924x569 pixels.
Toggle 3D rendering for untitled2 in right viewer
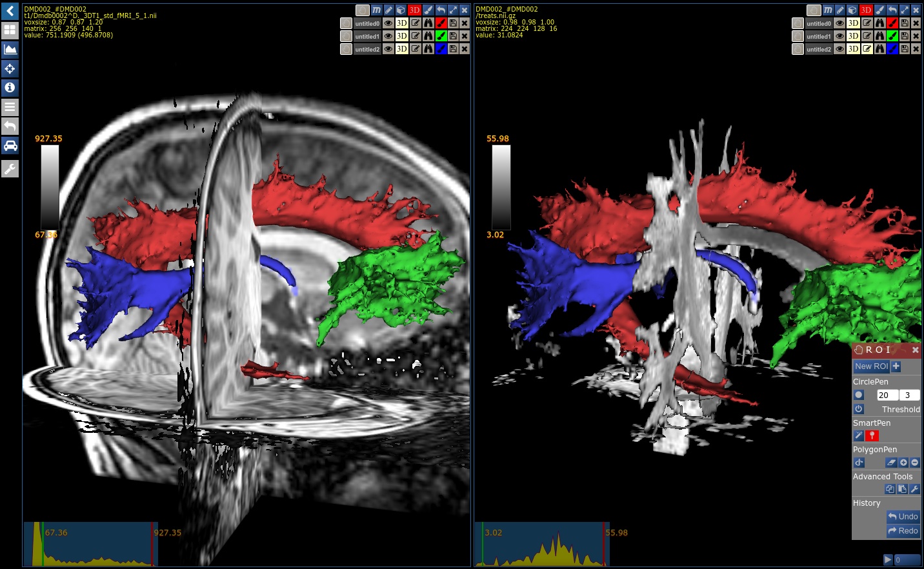[854, 49]
